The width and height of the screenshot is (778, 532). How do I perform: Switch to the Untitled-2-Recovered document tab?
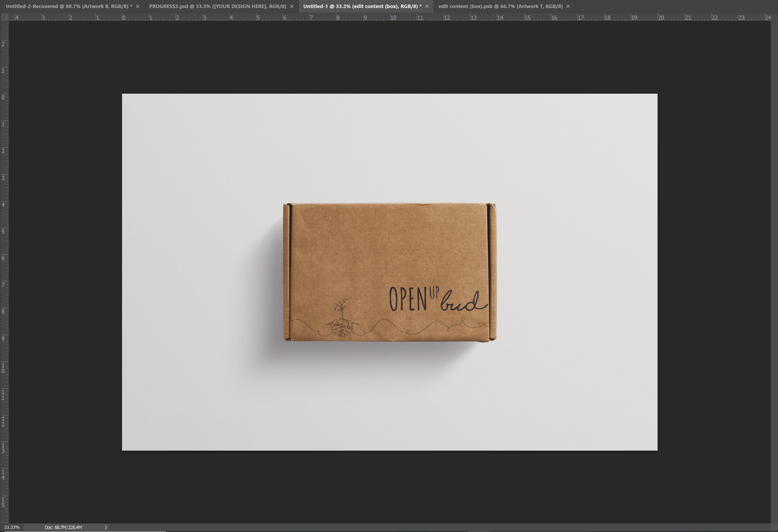(x=69, y=6)
